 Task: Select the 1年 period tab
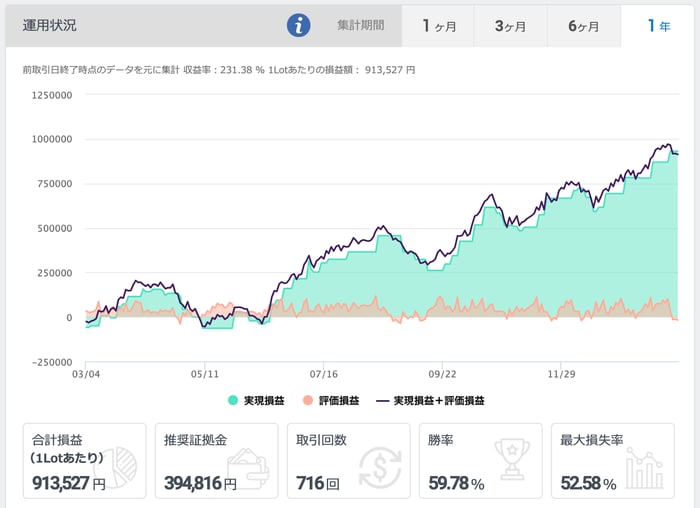[x=657, y=26]
